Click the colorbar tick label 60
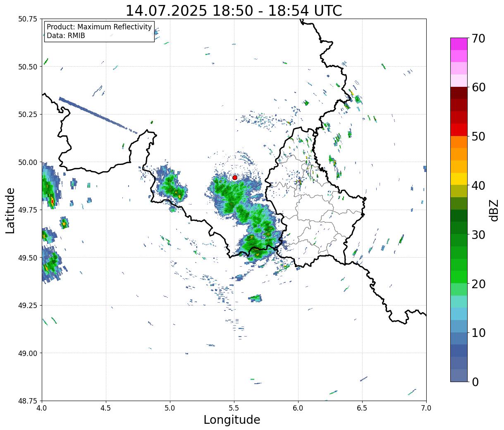The height and width of the screenshot is (430, 504). coord(478,87)
